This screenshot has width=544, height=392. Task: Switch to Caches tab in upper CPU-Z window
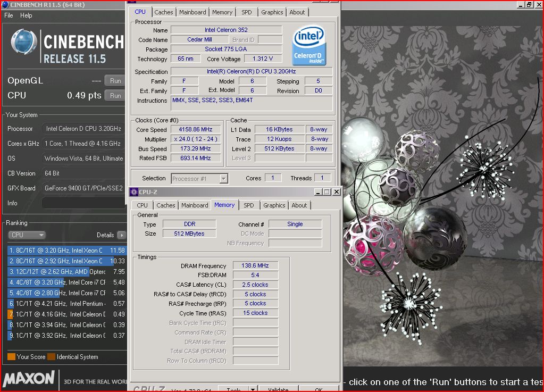[x=163, y=12]
